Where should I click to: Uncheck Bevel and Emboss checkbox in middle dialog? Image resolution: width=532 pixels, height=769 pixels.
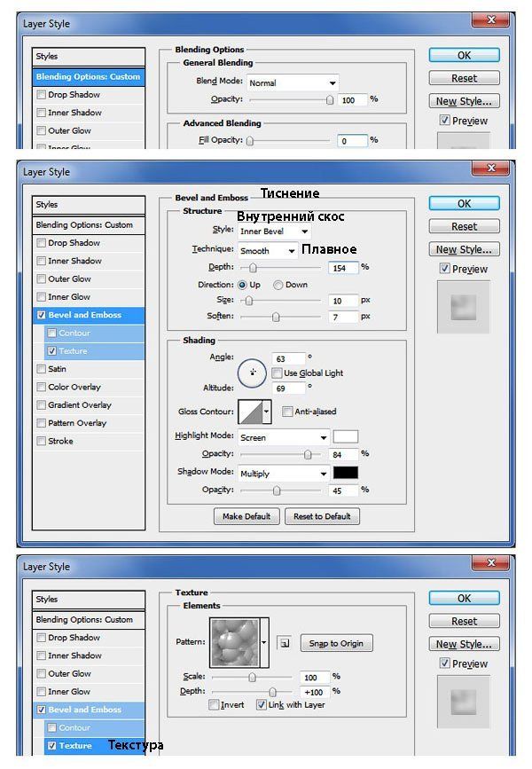[42, 315]
